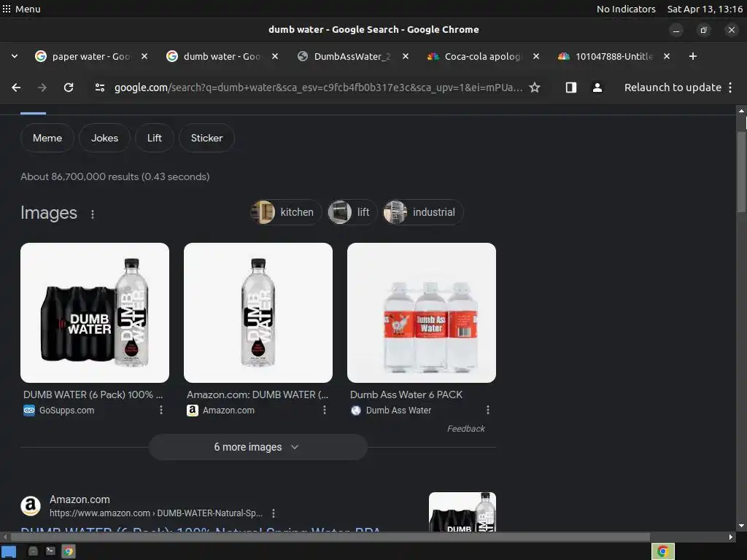This screenshot has height=560, width=747.
Task: Open the red-label Dumb Ass Water thumbnail
Action: click(x=422, y=313)
